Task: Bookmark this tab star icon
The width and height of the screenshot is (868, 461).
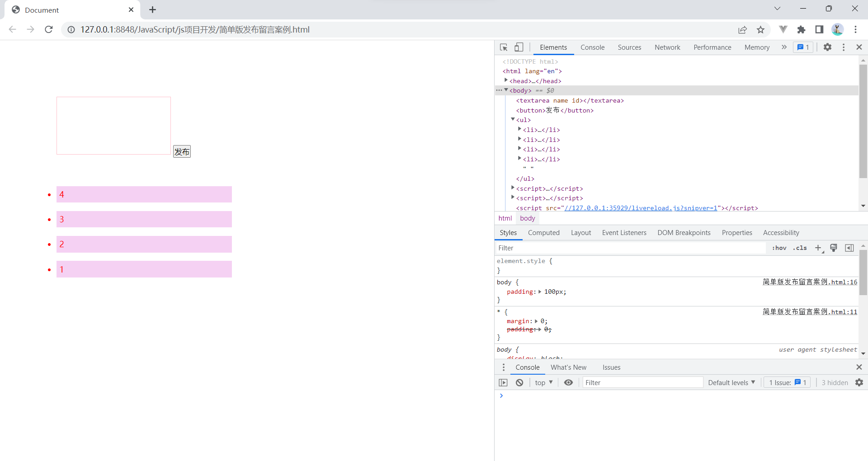Action: 760,30
